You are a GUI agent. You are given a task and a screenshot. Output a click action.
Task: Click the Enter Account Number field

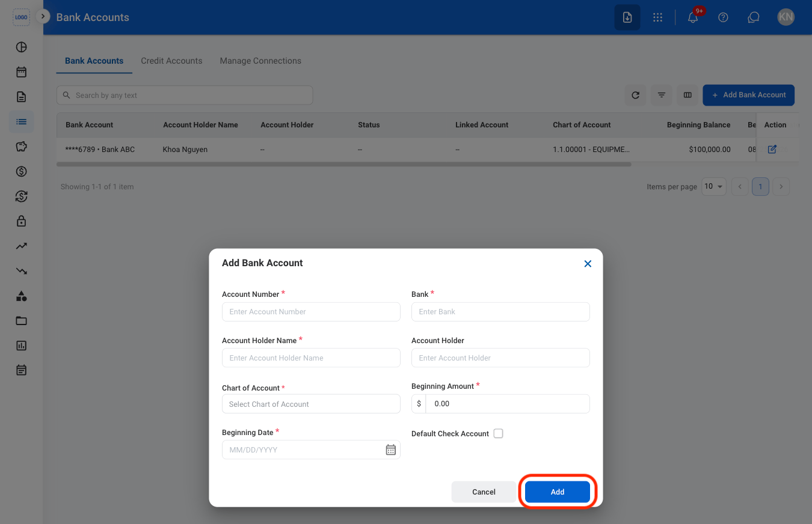coord(311,311)
